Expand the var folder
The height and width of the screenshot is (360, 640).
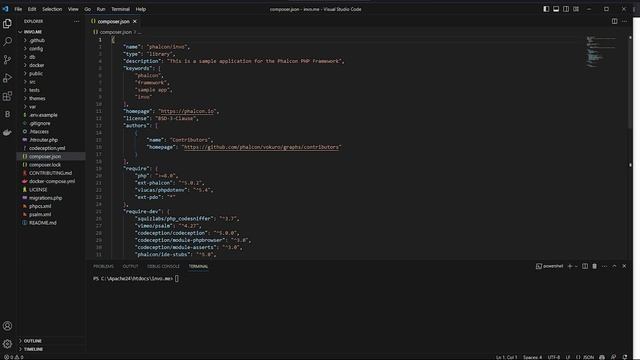pyautogui.click(x=32, y=107)
